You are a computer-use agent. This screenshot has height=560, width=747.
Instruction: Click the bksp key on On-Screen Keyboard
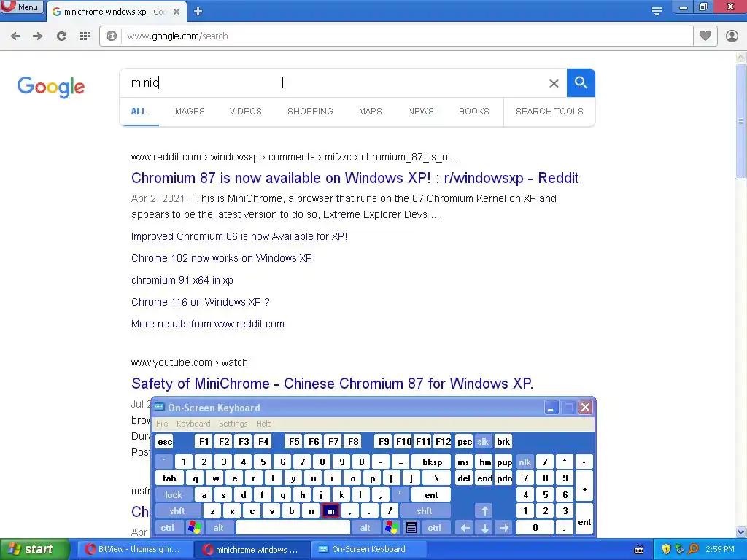point(432,462)
